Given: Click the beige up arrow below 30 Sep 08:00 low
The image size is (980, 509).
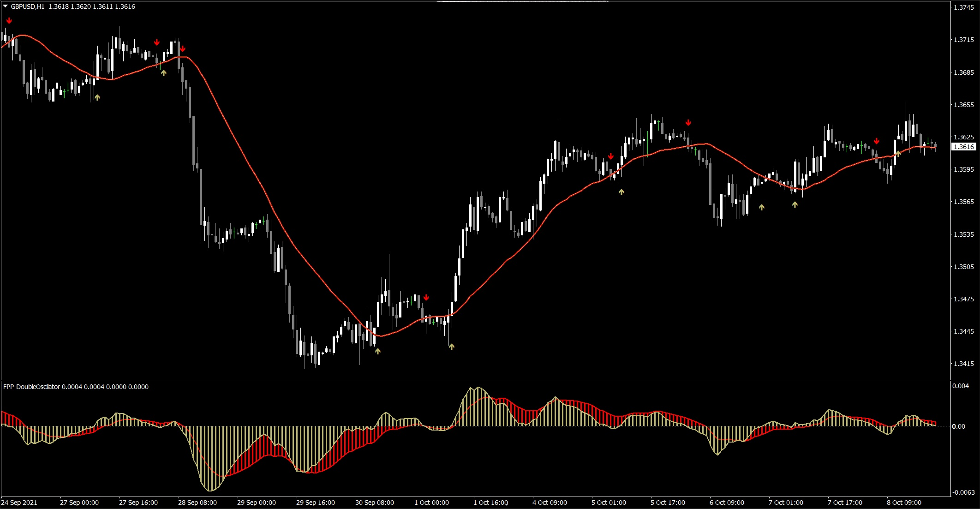Looking at the screenshot, I should (378, 351).
